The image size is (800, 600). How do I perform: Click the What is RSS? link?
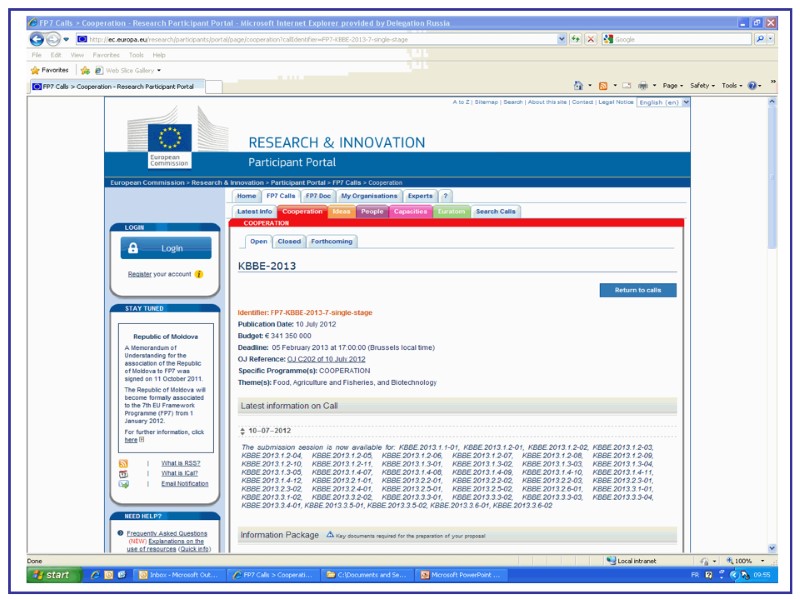click(x=181, y=463)
